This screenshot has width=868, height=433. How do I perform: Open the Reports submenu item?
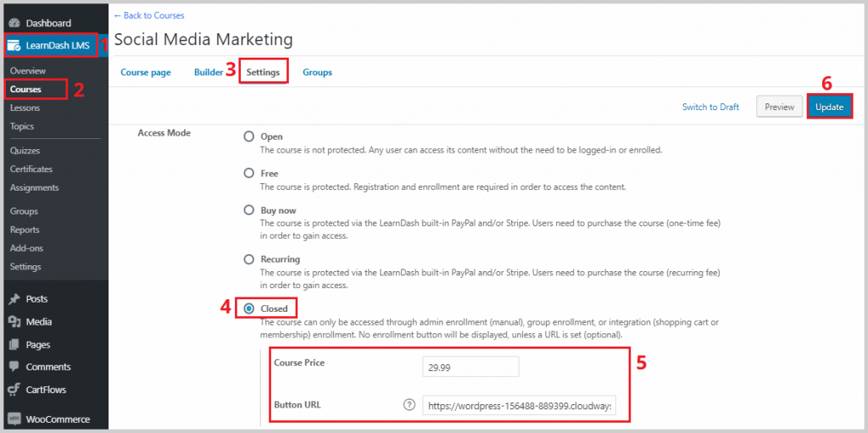[x=25, y=230]
